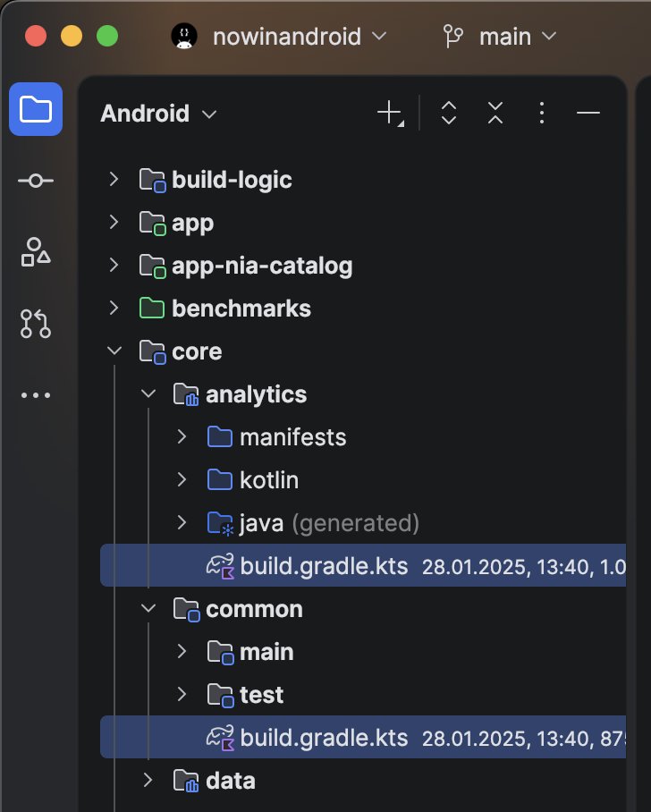Screen dimensions: 651x812
Task: Select the kotlin row label
Action: click(269, 480)
